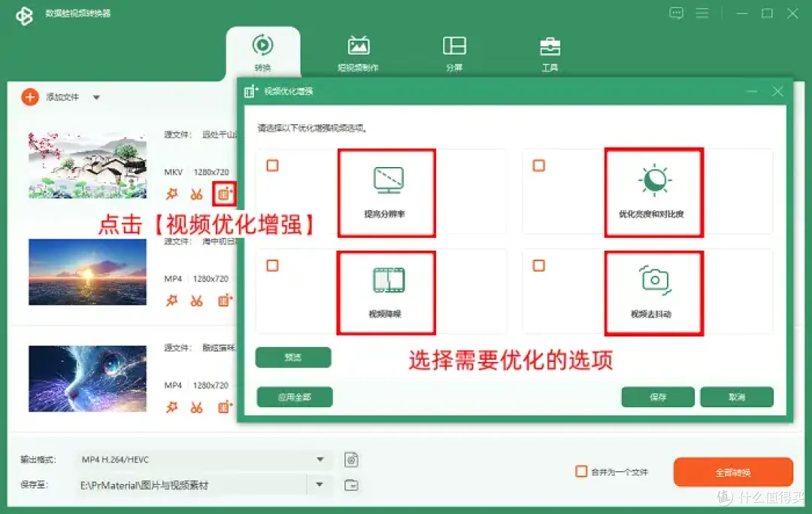Open video enhance icon for cat video
The image size is (812, 514).
225,407
